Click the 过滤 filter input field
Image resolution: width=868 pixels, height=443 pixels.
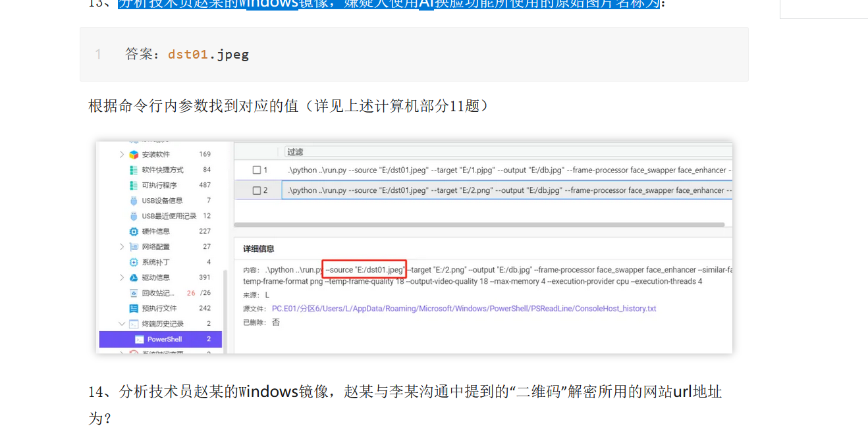click(x=507, y=152)
